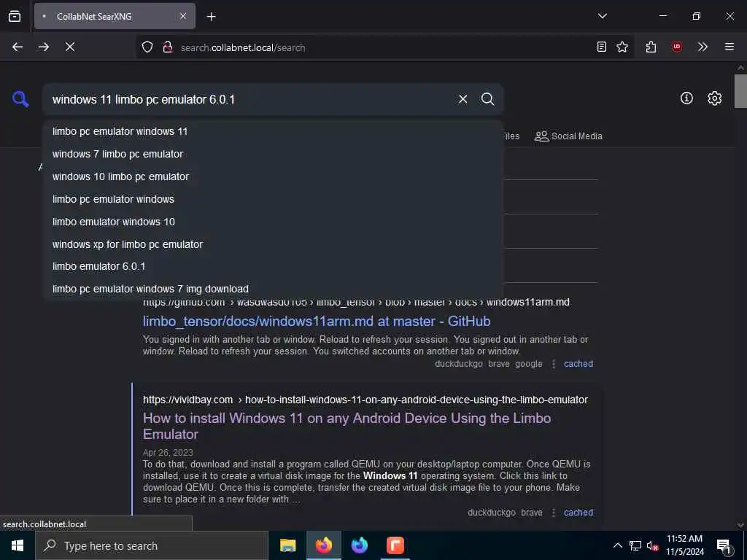Image resolution: width=747 pixels, height=560 pixels.
Task: Open 'How to install Windows 11' vividbay result
Action: 347,426
